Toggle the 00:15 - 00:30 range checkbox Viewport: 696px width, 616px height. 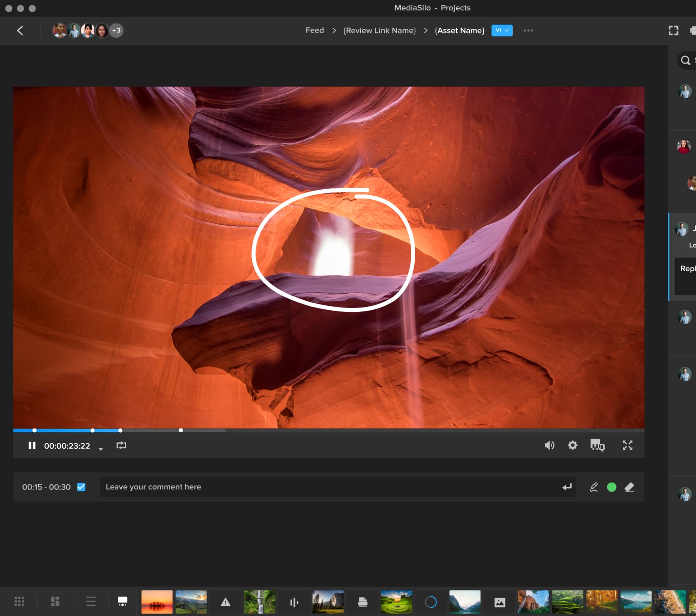click(x=81, y=487)
